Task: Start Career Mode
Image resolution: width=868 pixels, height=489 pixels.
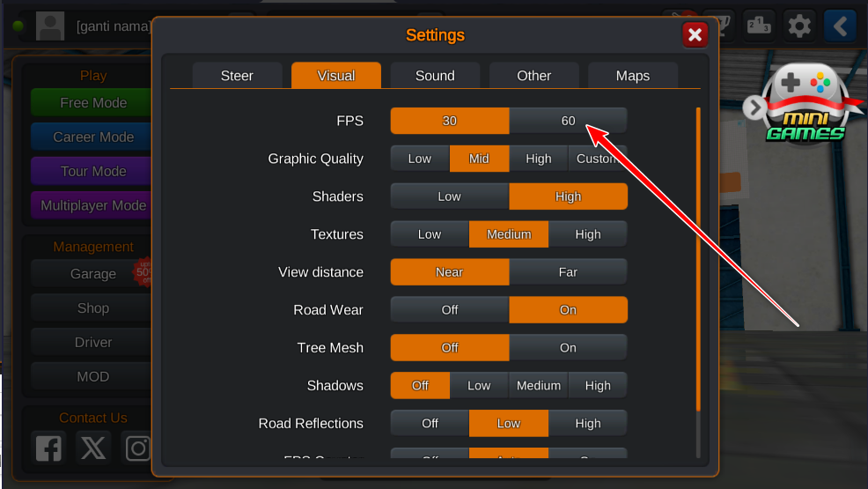Action: coord(92,137)
